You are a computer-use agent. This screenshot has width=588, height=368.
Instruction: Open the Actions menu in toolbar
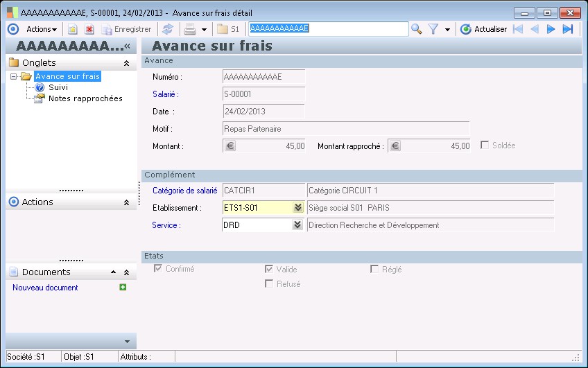pos(42,29)
